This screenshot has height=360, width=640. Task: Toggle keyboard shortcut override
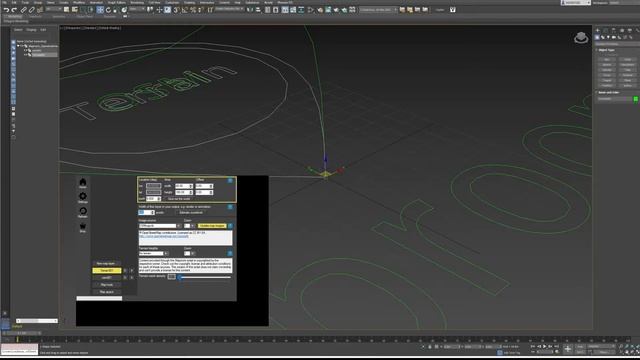tap(167, 9)
